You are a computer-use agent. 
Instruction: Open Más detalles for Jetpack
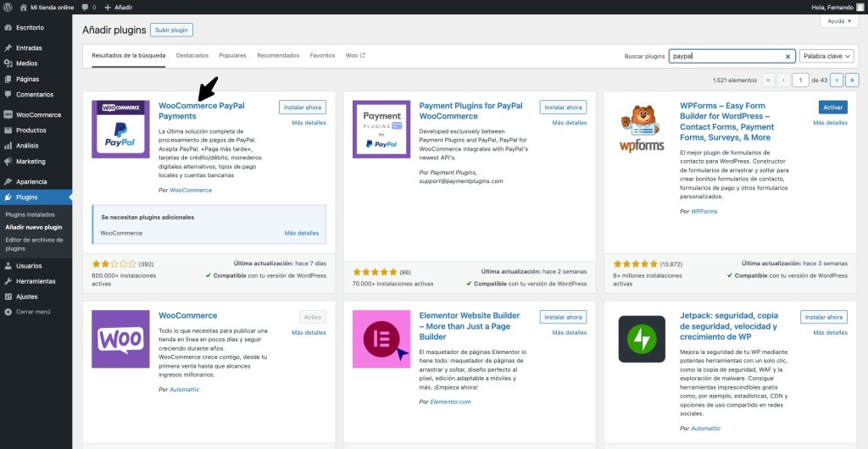(831, 332)
